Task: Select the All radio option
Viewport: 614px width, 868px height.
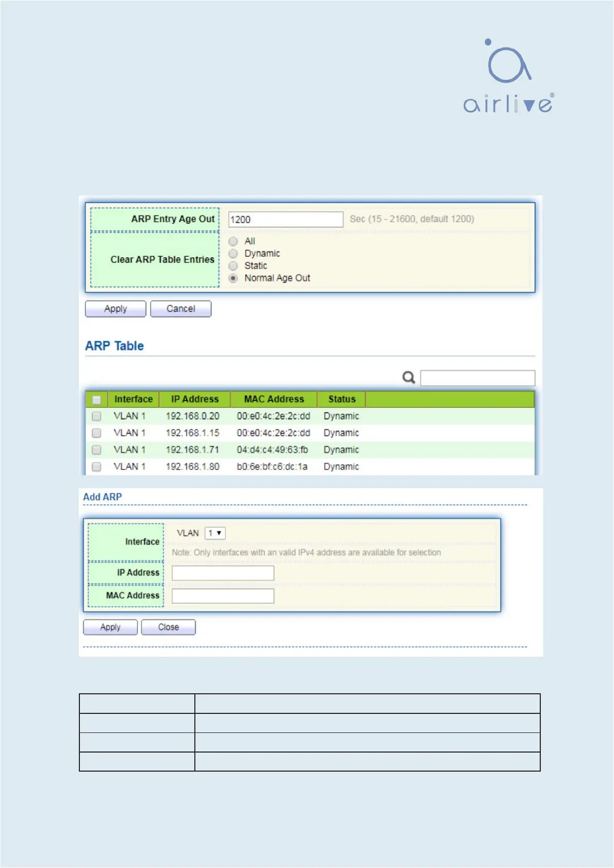Action: tap(234, 241)
